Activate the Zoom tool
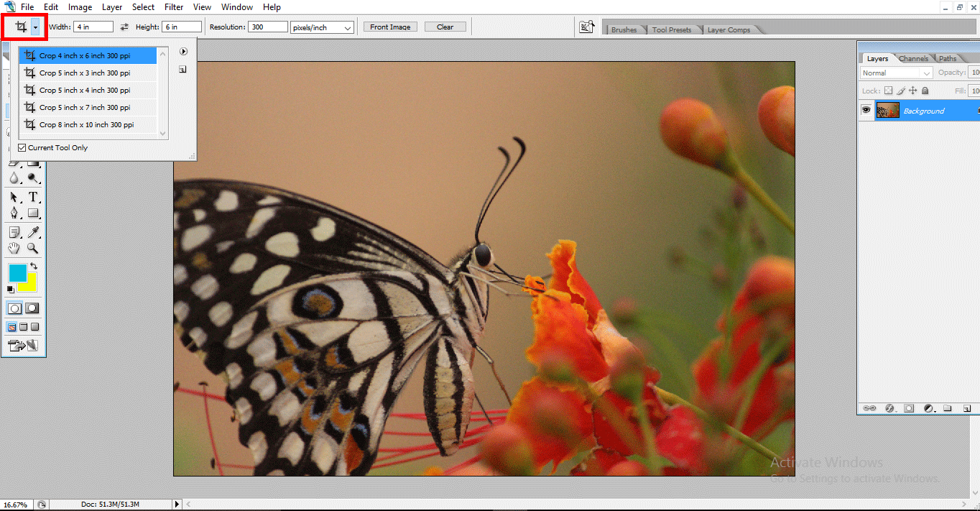This screenshot has height=511, width=980. point(33,248)
